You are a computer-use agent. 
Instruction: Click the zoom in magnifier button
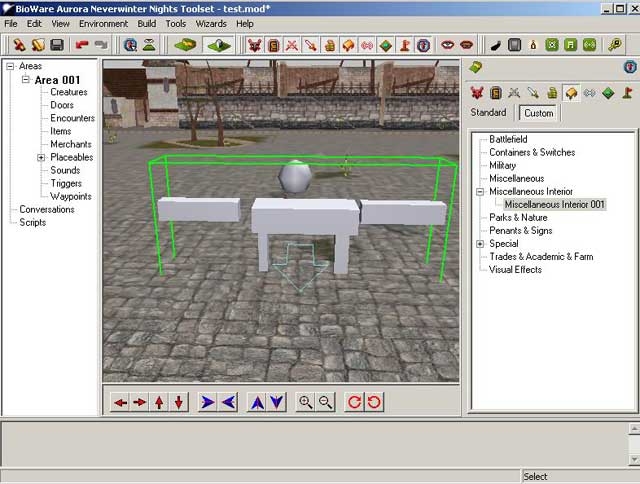306,402
